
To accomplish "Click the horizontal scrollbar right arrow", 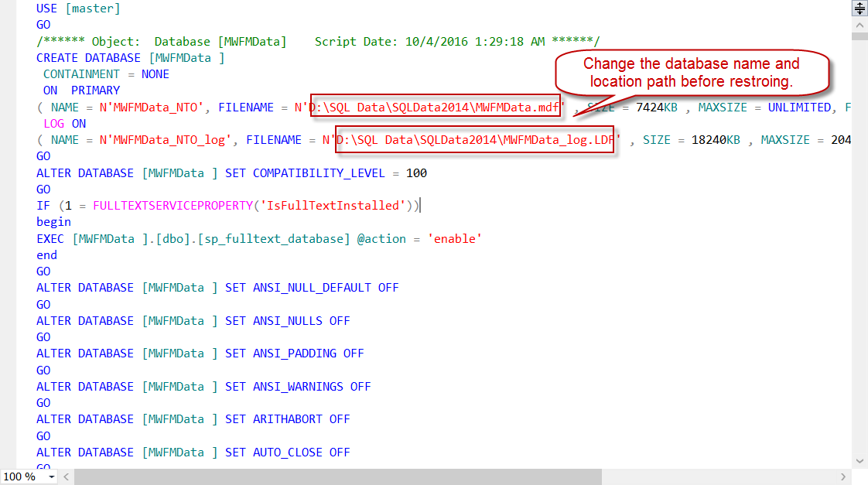I will 843,476.
